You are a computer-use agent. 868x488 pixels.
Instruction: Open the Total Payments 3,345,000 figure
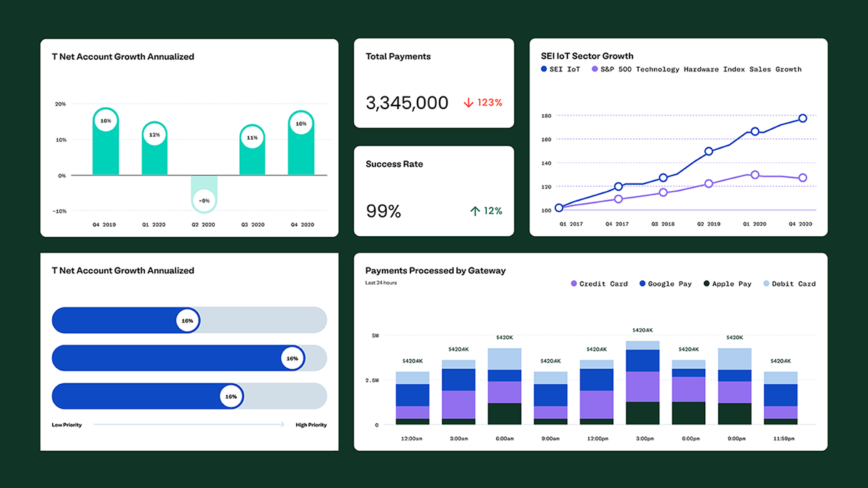tap(407, 103)
